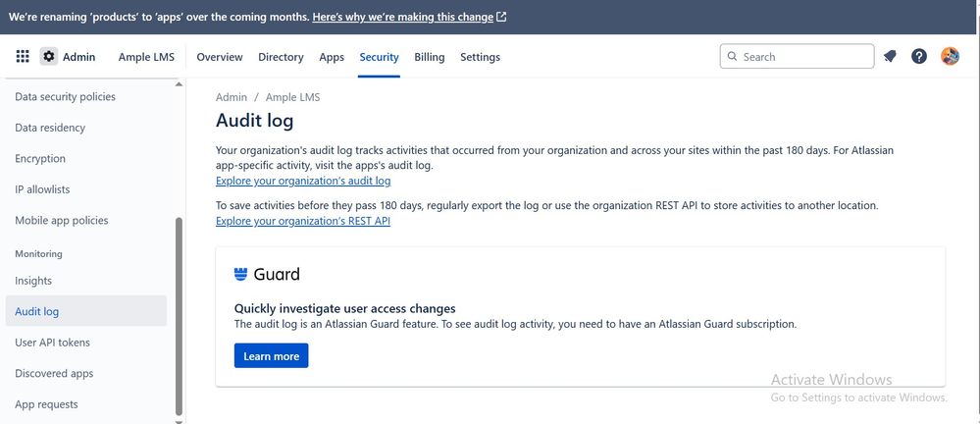Screen dimensions: 980x424
Task: Open the app switcher grid icon
Action: pos(23,56)
